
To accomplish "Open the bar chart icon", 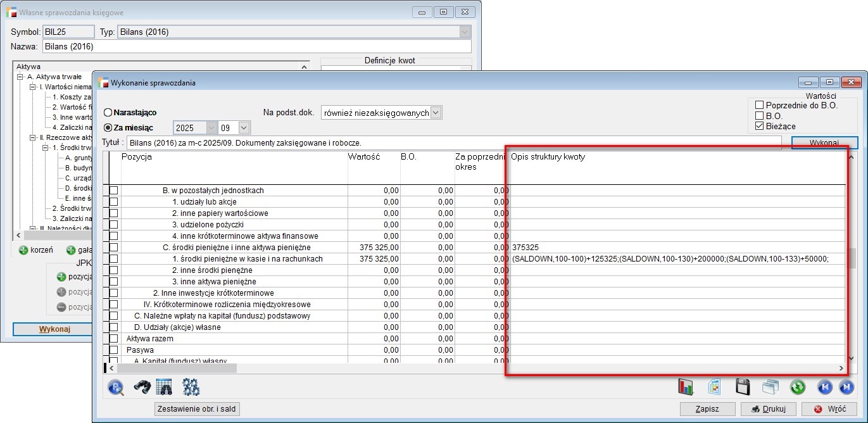I will coord(686,387).
